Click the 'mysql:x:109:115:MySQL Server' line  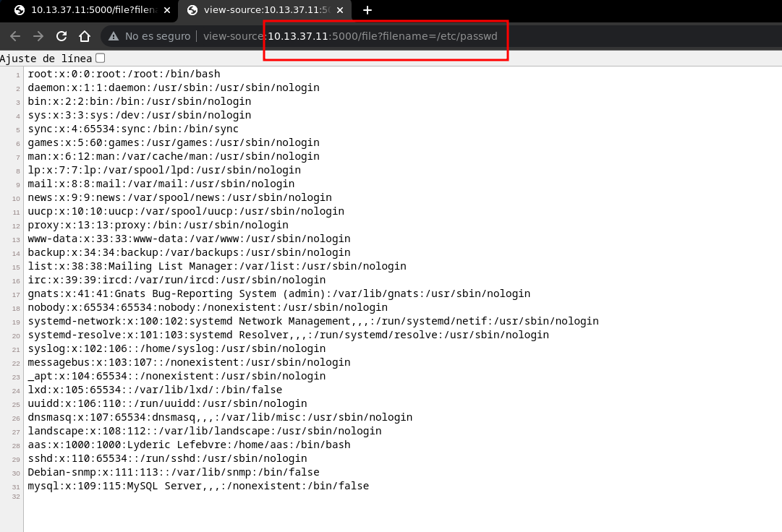coord(198,486)
